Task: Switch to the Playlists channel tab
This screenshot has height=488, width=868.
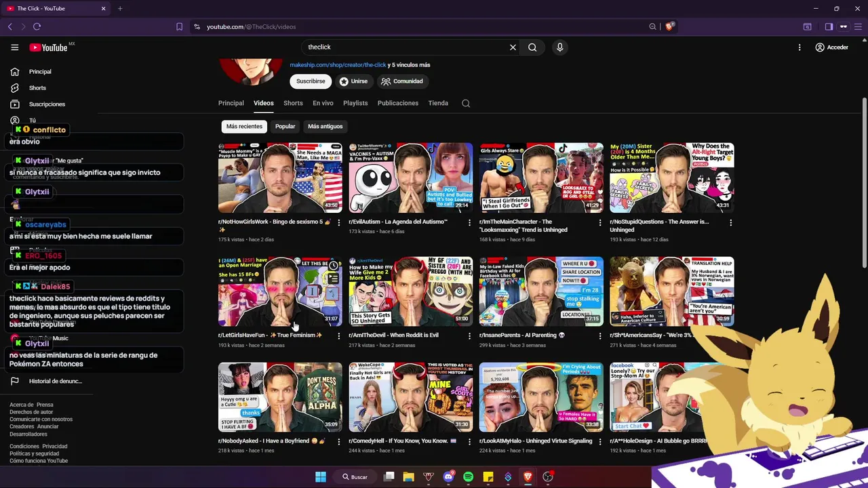Action: click(x=355, y=103)
